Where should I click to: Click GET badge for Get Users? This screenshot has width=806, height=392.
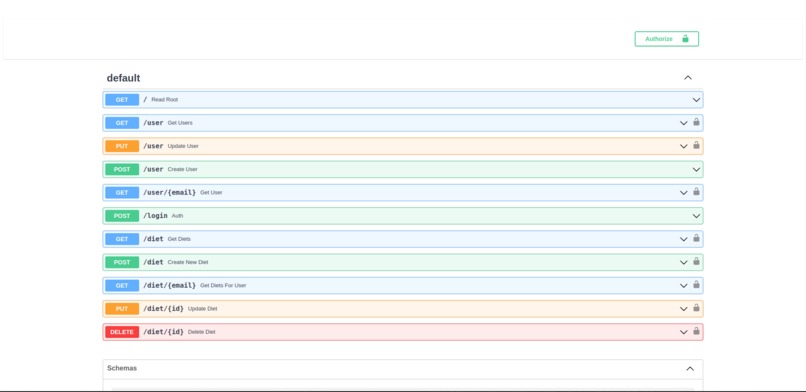click(122, 123)
